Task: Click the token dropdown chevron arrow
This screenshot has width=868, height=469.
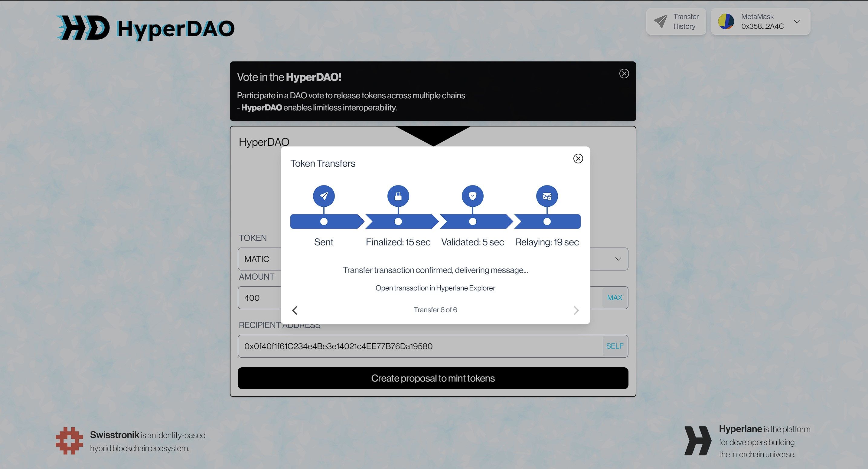Action: click(x=618, y=259)
